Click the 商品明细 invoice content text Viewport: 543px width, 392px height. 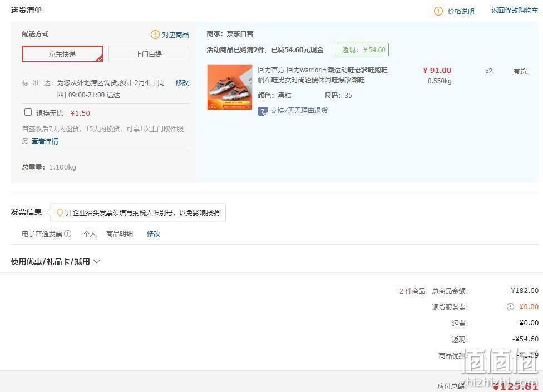click(120, 234)
